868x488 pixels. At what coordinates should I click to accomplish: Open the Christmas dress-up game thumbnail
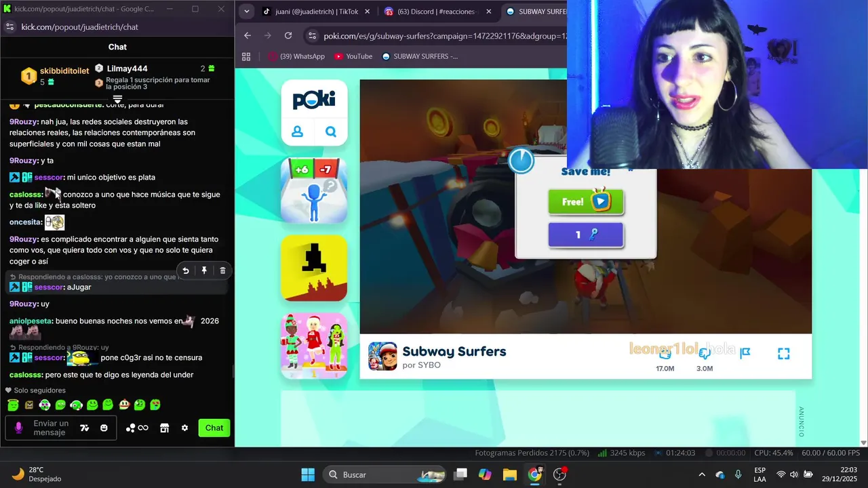(x=314, y=345)
